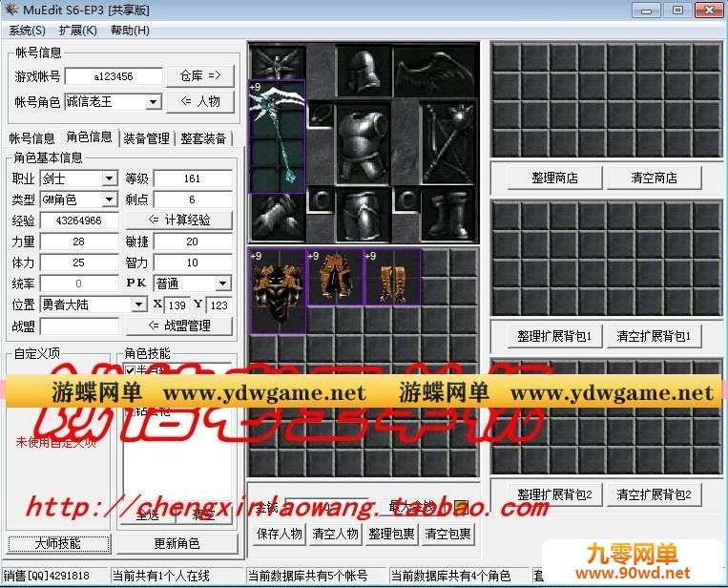
Task: Click the <= 战盟管理 button
Action: point(179,326)
